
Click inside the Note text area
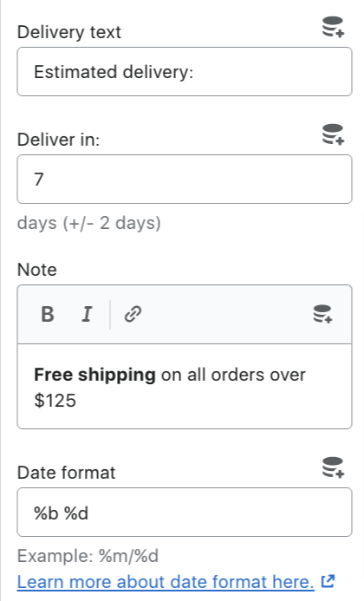(x=185, y=387)
